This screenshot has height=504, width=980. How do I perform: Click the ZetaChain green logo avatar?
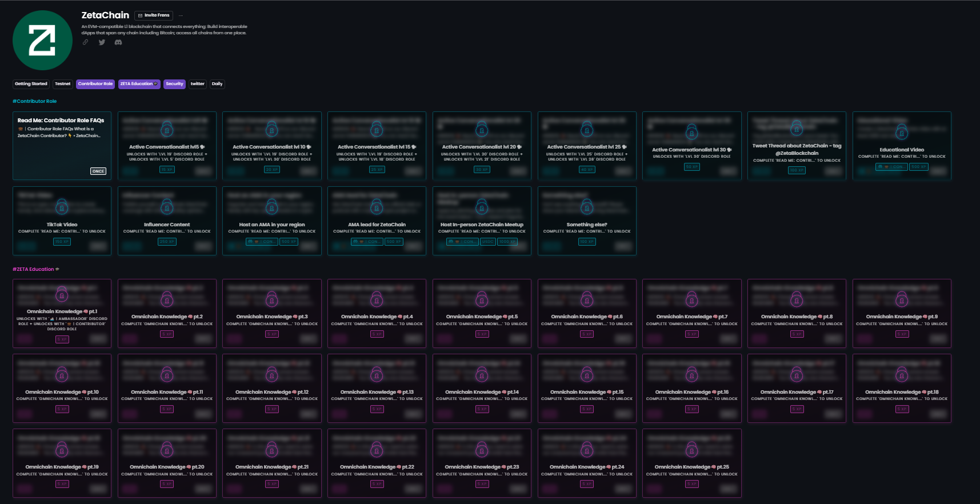[x=42, y=40]
